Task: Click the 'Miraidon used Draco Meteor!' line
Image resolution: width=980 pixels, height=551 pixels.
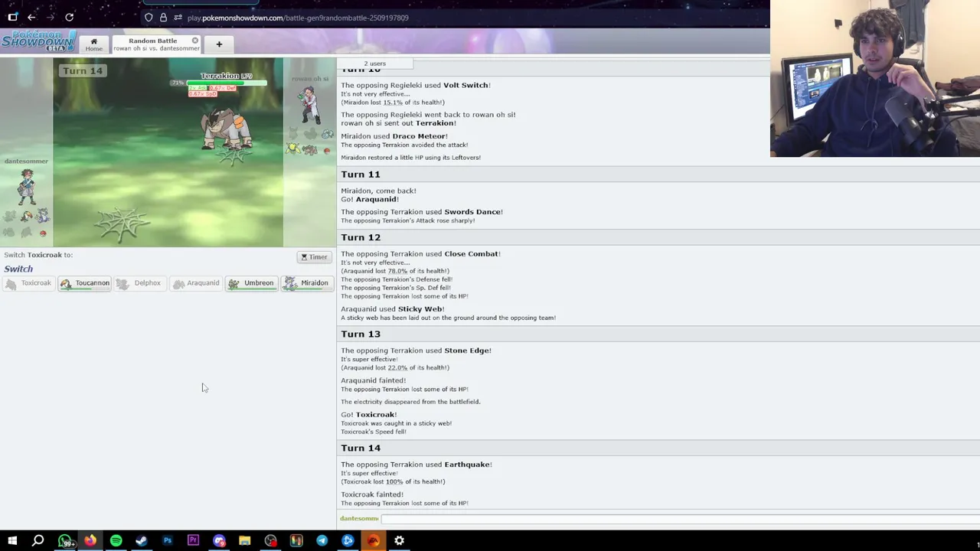Action: tap(394, 136)
